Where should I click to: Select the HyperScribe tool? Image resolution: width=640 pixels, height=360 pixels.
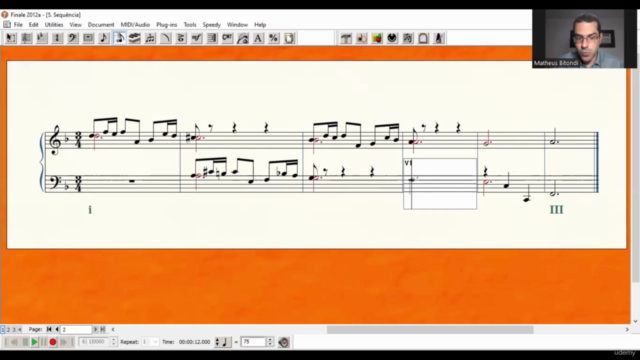coord(134,38)
